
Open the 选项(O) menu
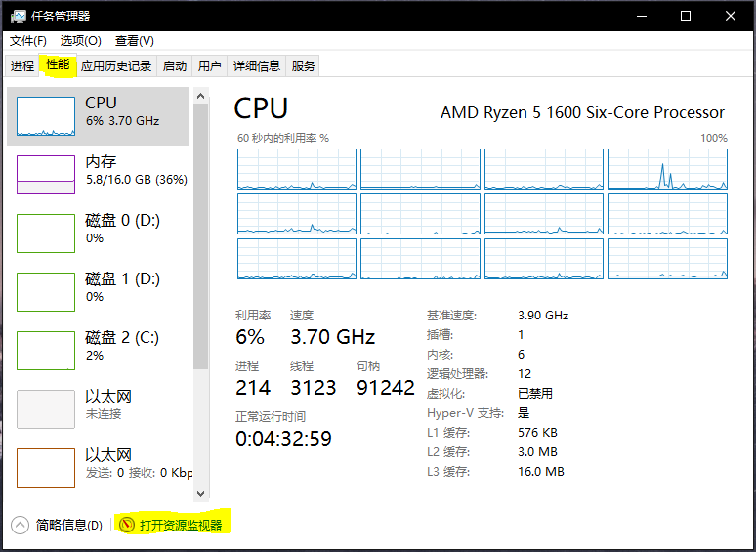tap(80, 41)
